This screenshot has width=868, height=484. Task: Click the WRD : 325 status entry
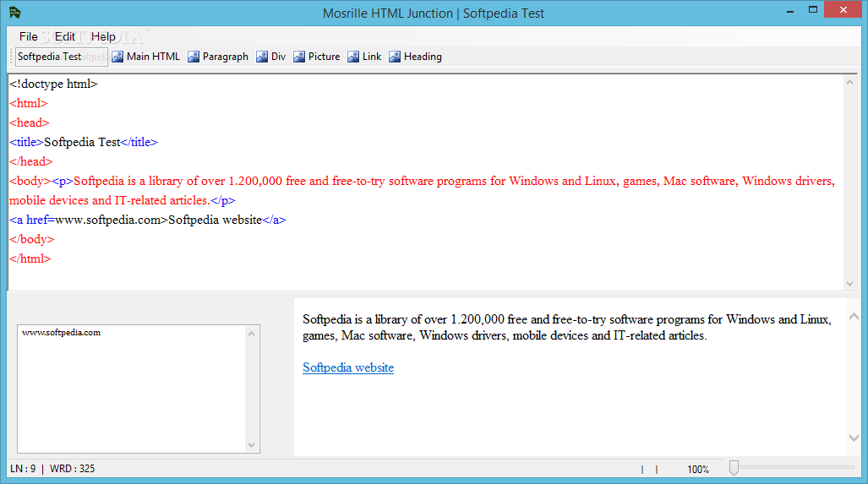click(x=72, y=469)
